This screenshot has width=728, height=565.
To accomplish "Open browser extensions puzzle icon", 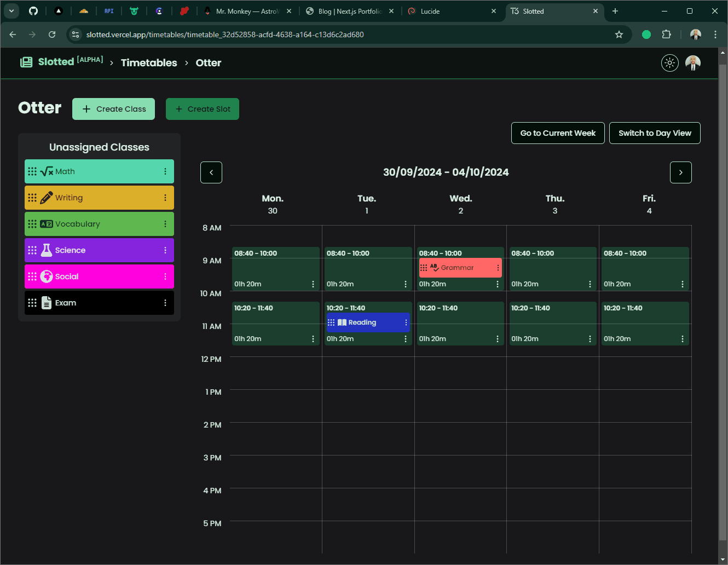I will (x=666, y=34).
